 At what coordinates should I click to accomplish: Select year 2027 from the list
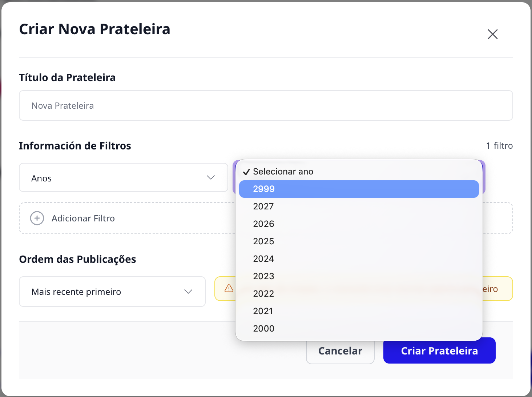tap(359, 206)
